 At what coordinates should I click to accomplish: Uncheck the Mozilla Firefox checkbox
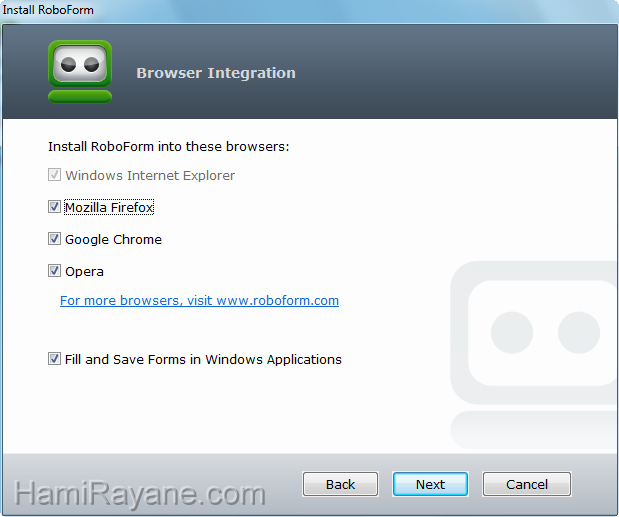pos(54,207)
